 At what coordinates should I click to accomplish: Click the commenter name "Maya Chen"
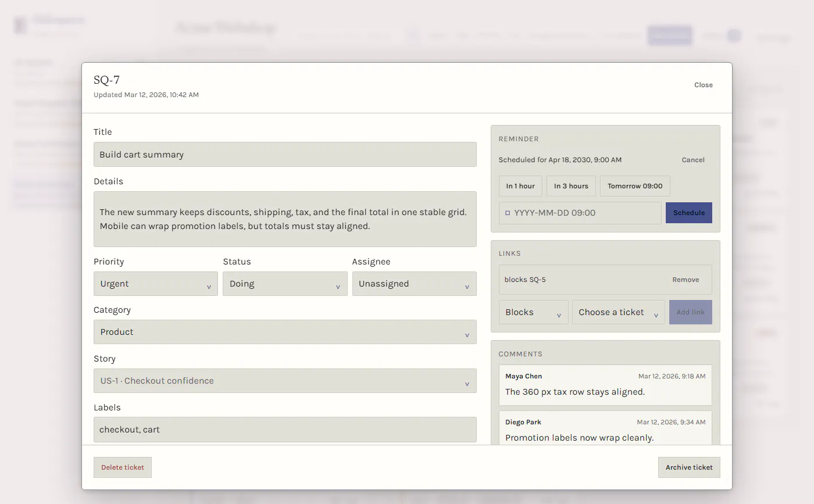[x=523, y=376]
